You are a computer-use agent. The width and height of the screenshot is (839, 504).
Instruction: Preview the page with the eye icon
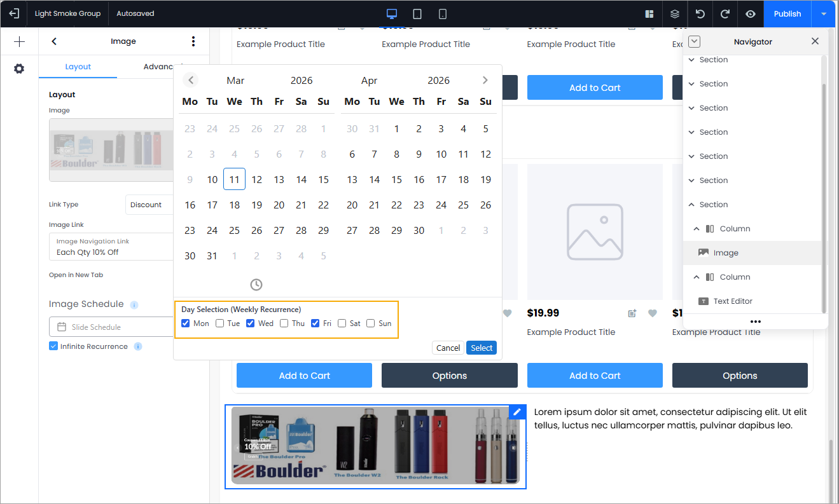(751, 13)
